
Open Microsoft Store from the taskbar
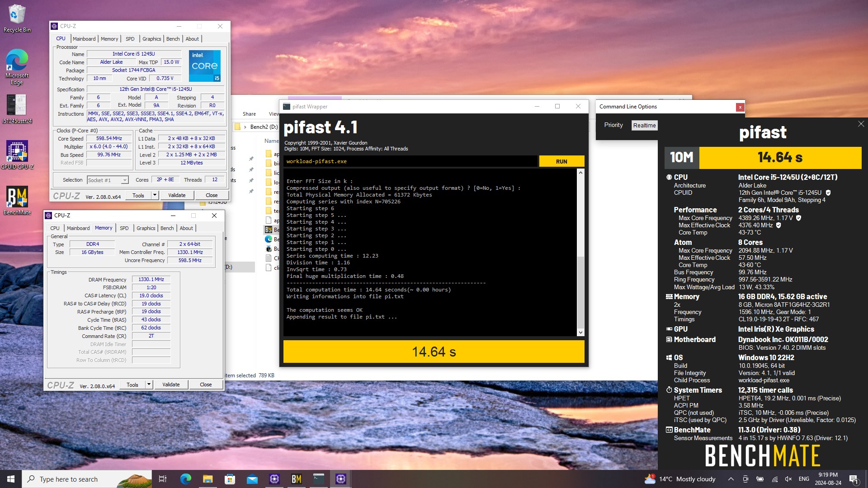point(230,479)
